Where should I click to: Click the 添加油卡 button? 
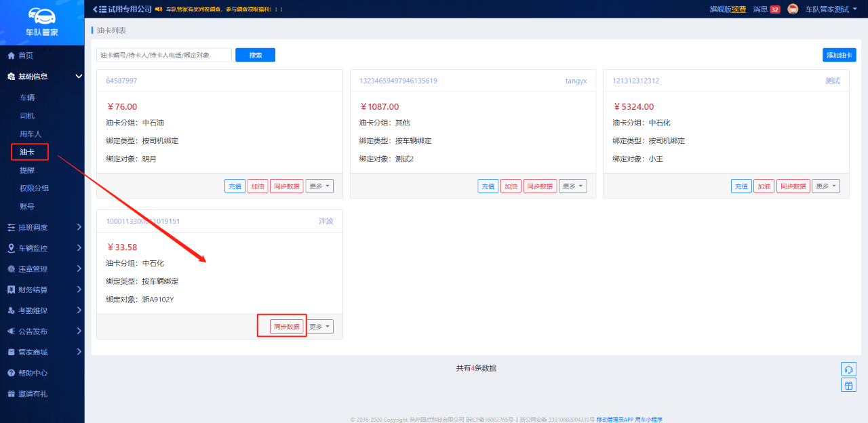tap(839, 55)
